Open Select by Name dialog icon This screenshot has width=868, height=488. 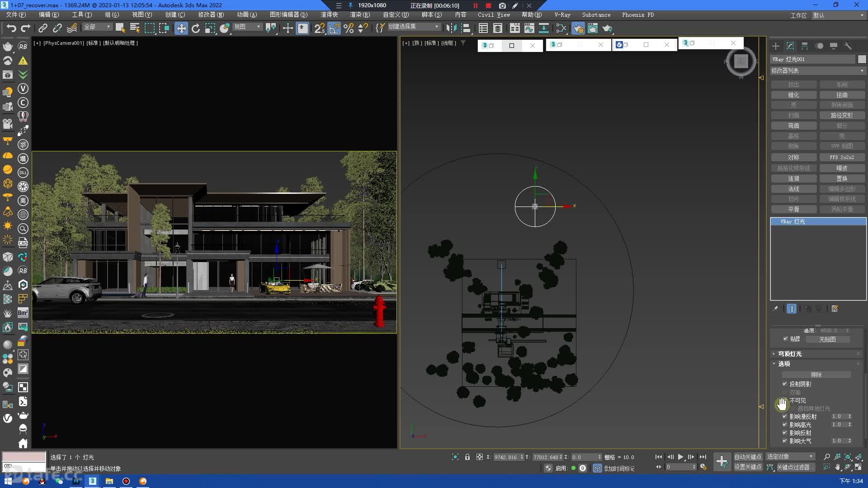click(x=135, y=28)
